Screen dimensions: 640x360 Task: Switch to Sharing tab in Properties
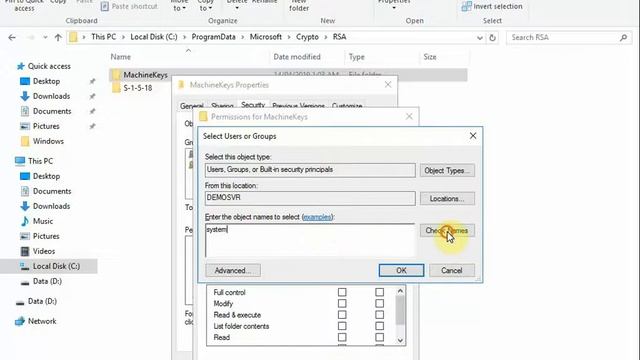[x=222, y=106]
